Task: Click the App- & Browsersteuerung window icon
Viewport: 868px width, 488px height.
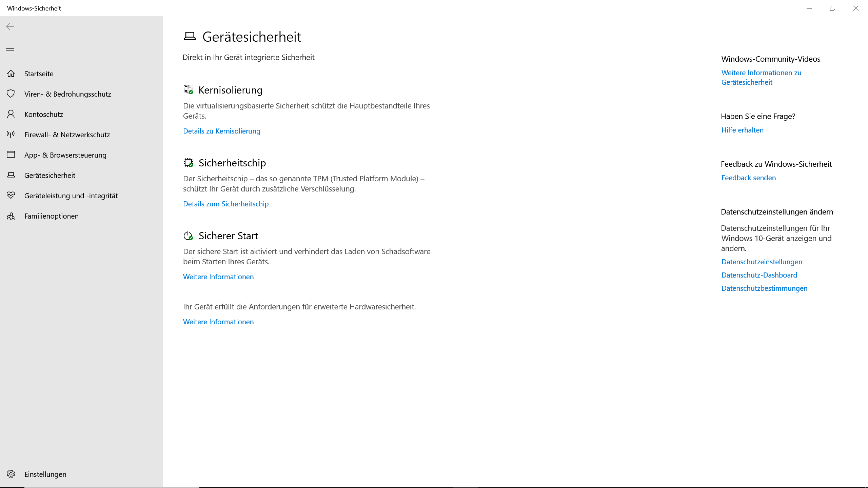Action: click(x=11, y=155)
